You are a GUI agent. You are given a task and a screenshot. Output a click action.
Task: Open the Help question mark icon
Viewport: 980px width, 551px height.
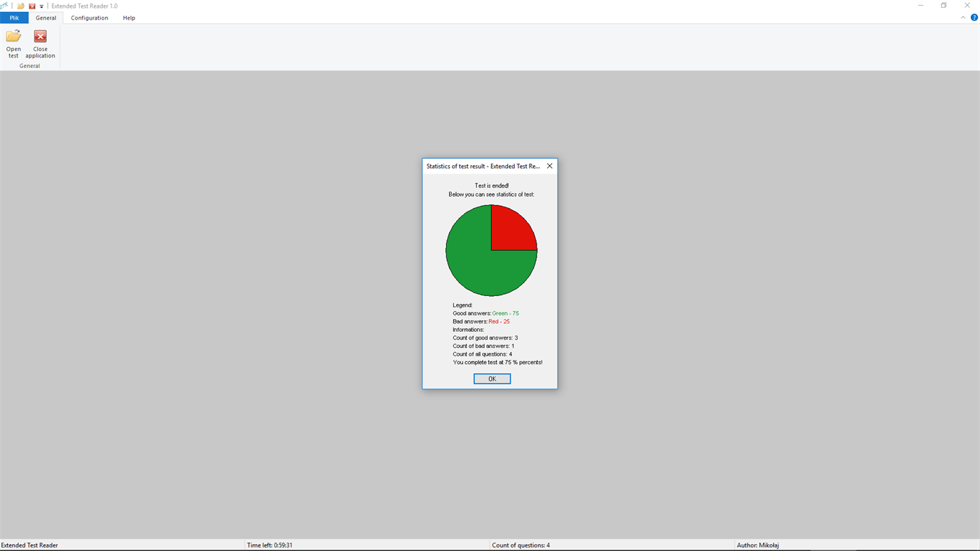(973, 16)
